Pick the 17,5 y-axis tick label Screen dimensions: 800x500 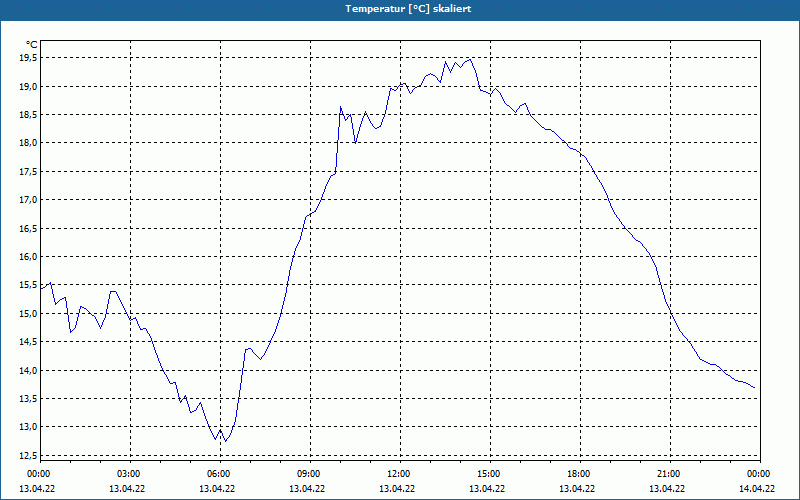click(29, 172)
